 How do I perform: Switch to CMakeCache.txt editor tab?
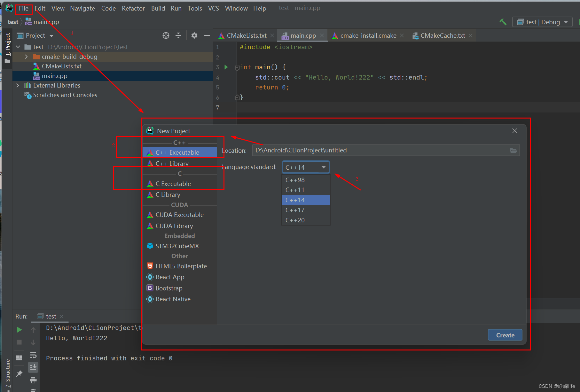pos(443,35)
